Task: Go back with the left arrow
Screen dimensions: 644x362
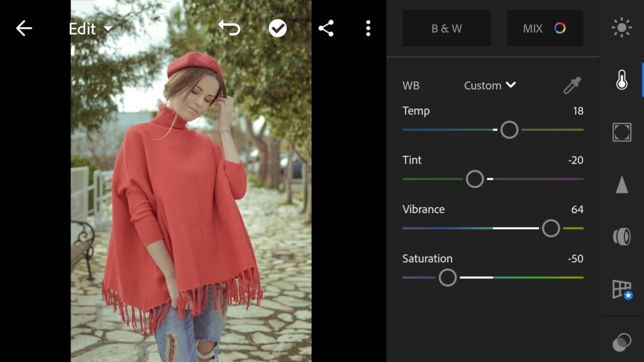Action: (24, 28)
